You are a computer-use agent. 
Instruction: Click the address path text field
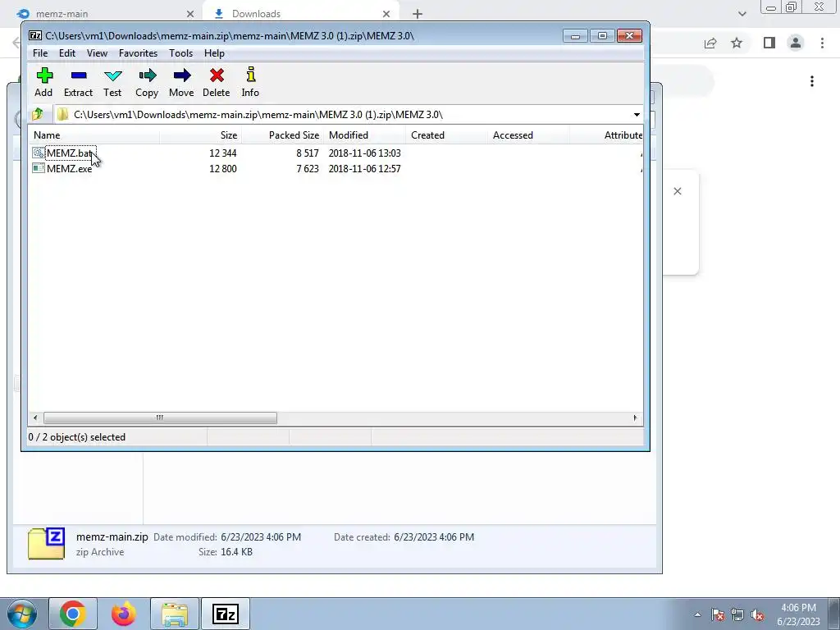pos(343,115)
